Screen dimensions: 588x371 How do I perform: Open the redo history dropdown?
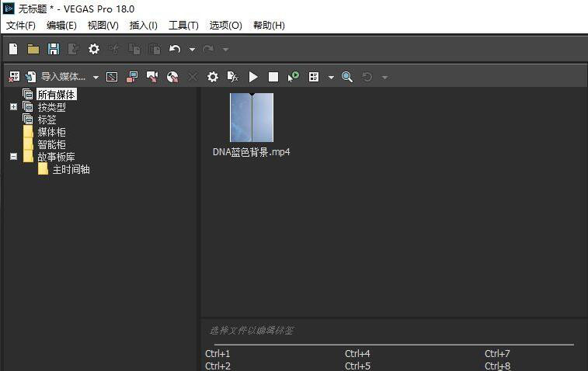[x=225, y=50]
